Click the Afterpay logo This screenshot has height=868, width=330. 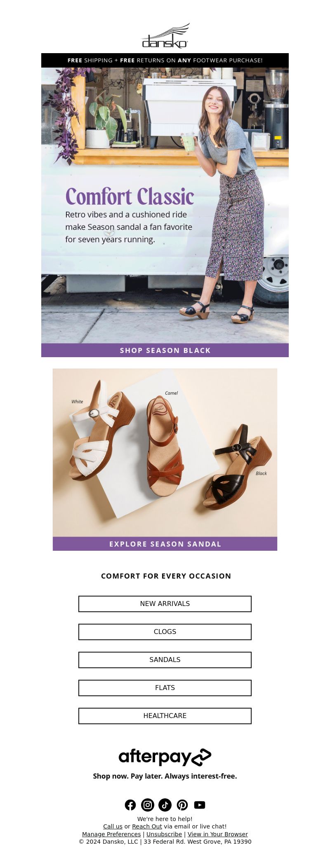pyautogui.click(x=165, y=757)
